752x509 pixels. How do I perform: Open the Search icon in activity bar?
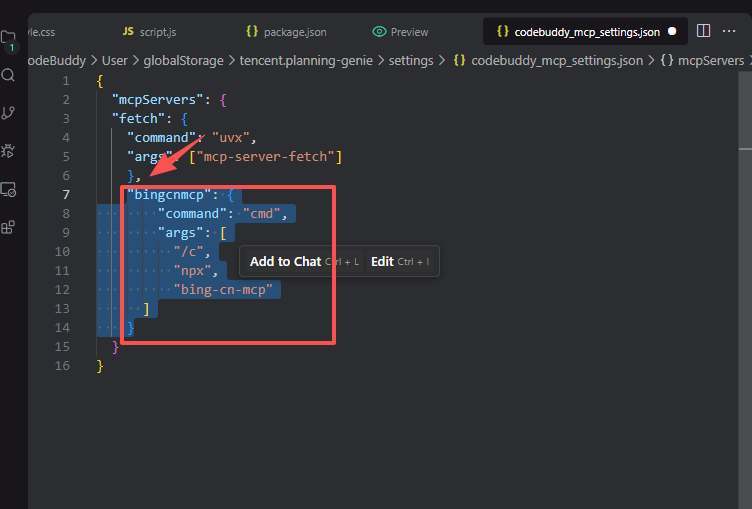(8, 75)
